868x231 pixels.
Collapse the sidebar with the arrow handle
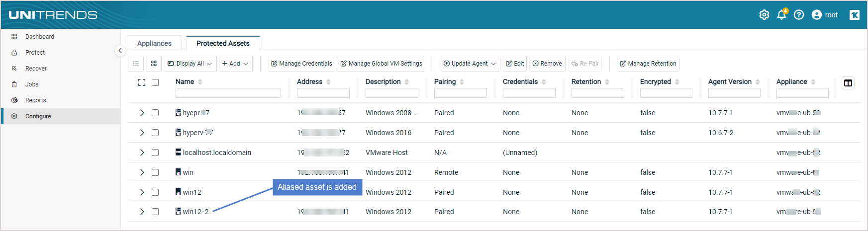120,51
